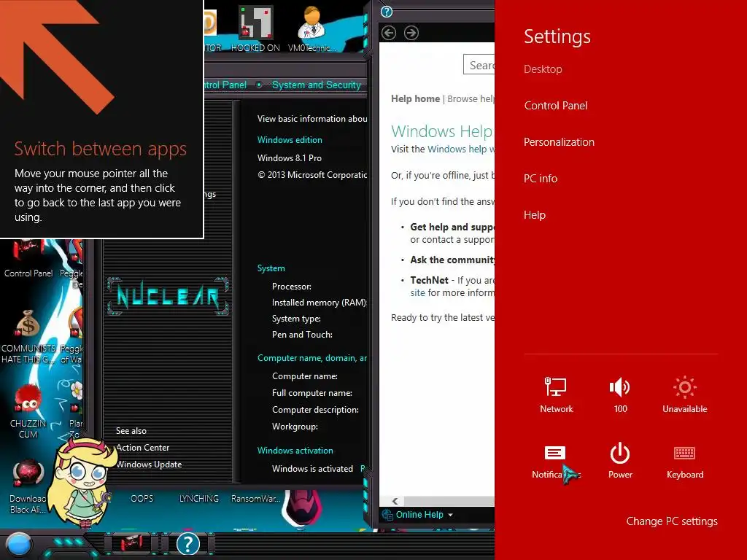The width and height of the screenshot is (747, 560).
Task: Focus the Help search box
Action: [x=479, y=65]
